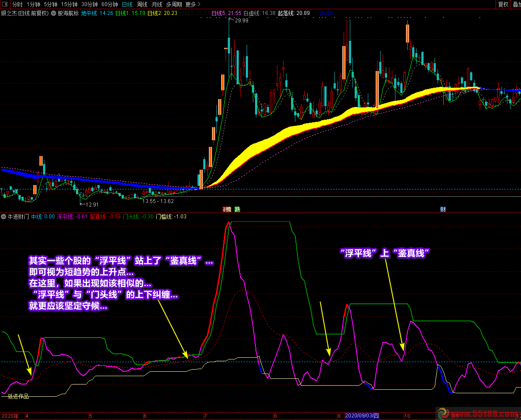This screenshot has height=420, width=521.
Task: Switch to 周线 weekly view
Action: click(x=142, y=4)
